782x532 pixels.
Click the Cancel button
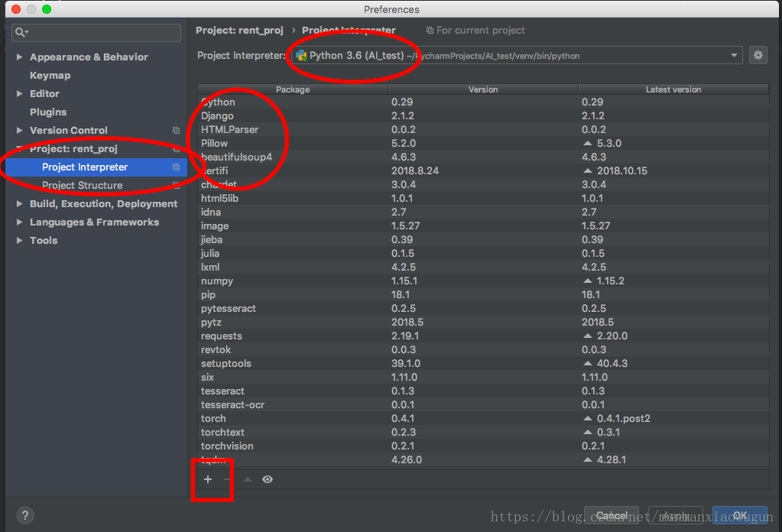pyautogui.click(x=612, y=515)
